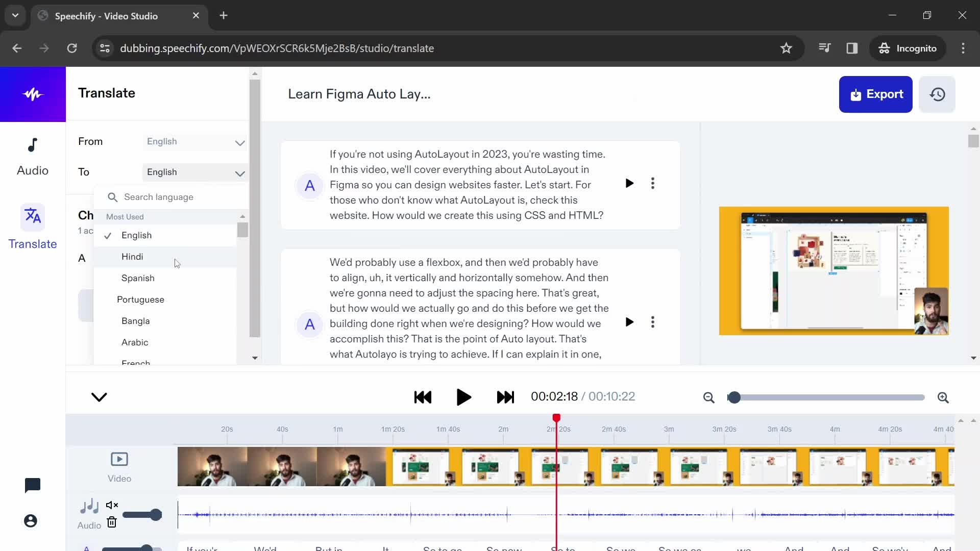Open options menu for second transcript segment

[x=652, y=322]
